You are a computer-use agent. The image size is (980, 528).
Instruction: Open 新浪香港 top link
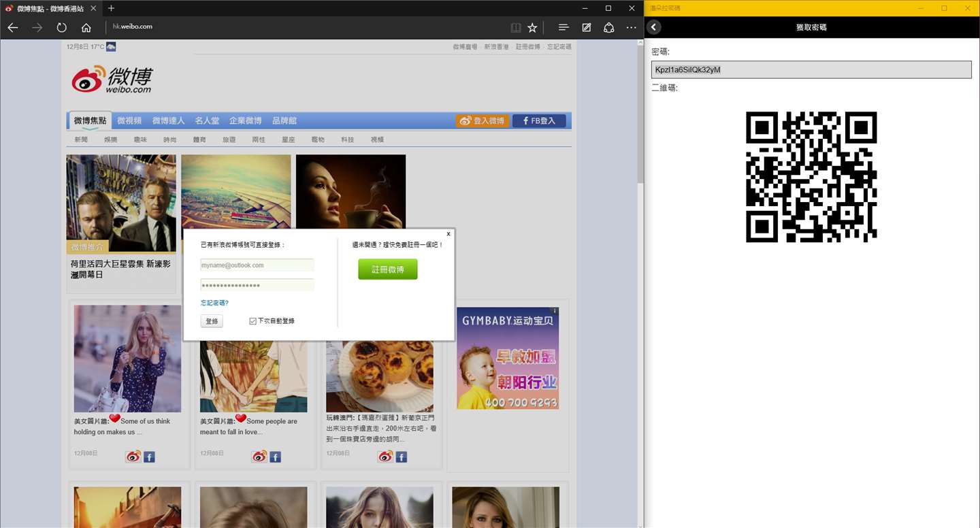496,47
